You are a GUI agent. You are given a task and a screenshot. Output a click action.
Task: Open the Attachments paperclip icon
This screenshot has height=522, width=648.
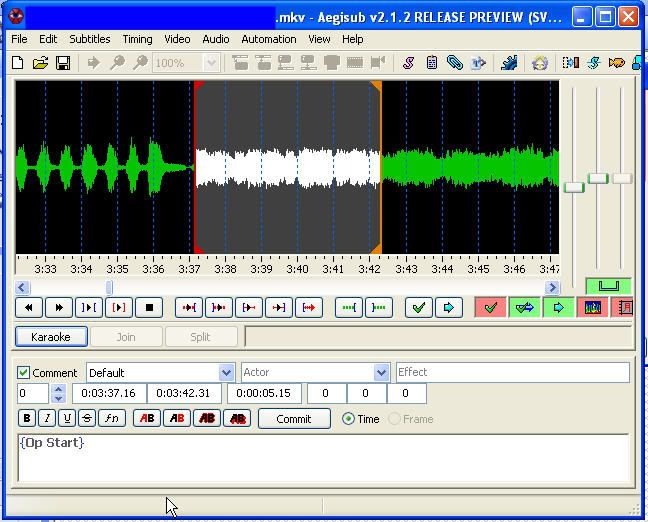[455, 63]
